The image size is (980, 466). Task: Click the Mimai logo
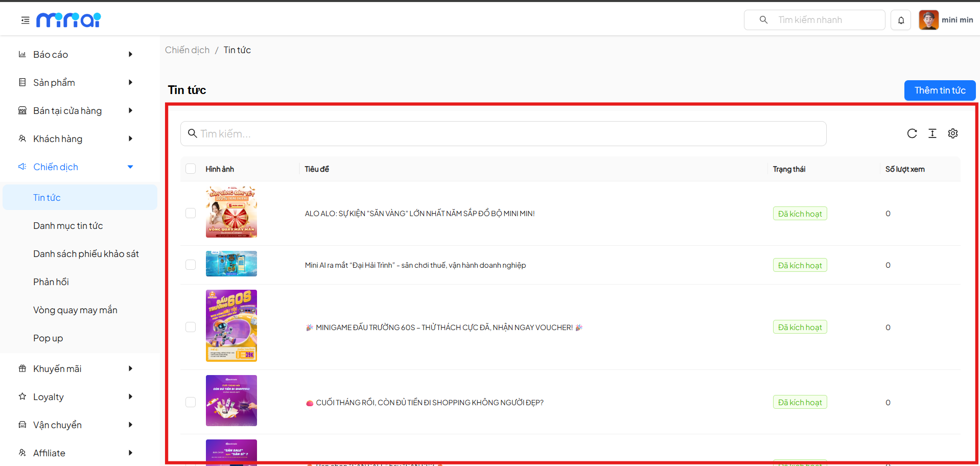[x=68, y=20]
